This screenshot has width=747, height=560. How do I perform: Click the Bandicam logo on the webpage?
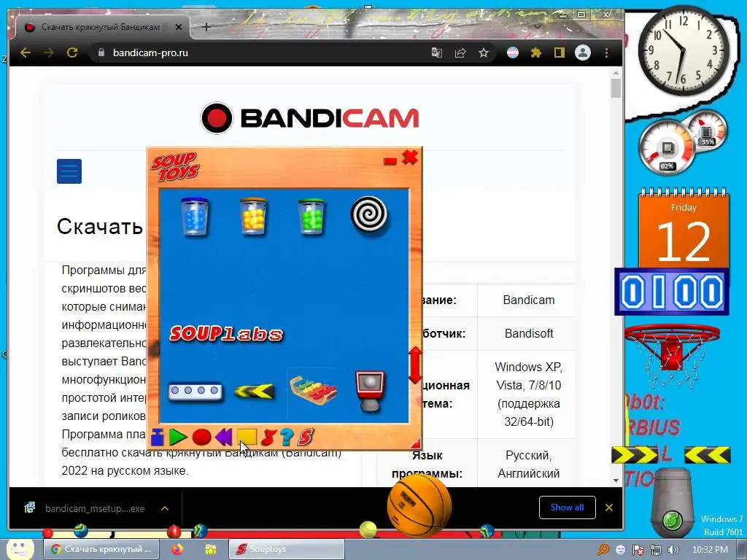coord(309,118)
